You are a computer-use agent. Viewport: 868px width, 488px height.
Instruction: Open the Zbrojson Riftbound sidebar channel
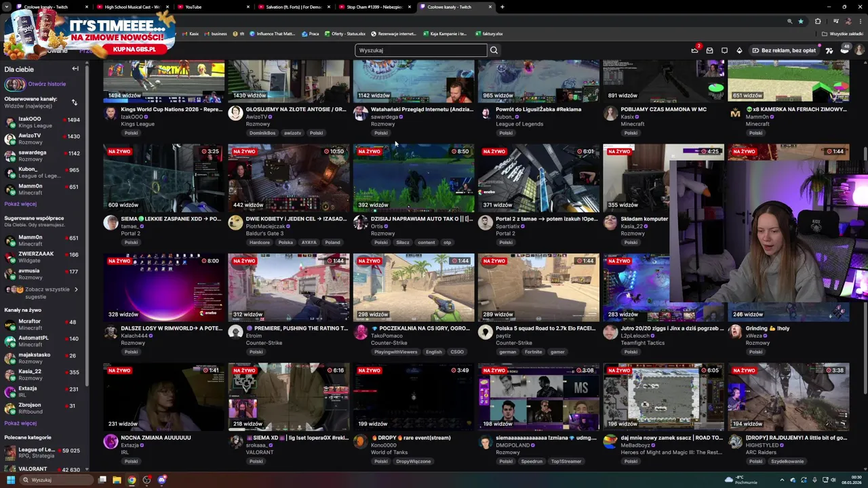coord(42,408)
